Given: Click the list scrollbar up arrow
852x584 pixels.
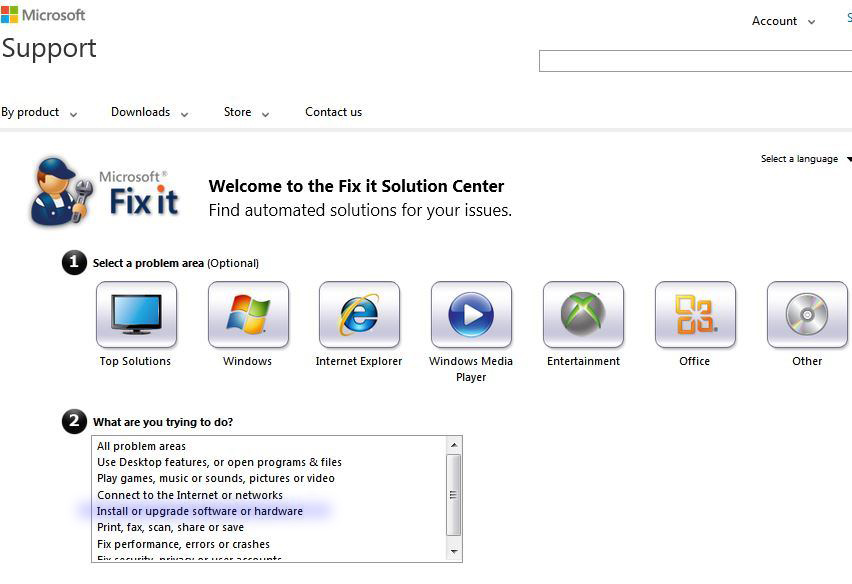Looking at the screenshot, I should 454,445.
